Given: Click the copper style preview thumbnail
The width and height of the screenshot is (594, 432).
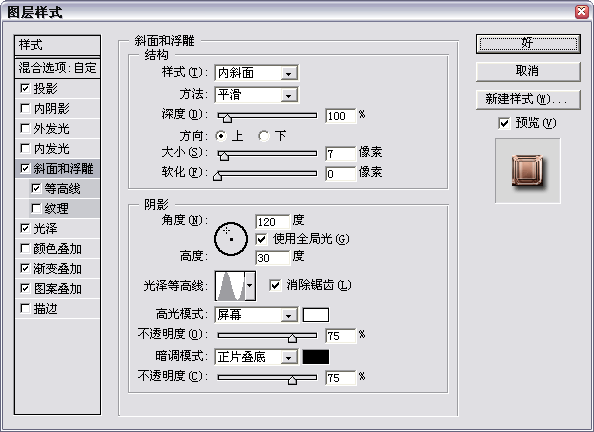Looking at the screenshot, I should pos(527,171).
